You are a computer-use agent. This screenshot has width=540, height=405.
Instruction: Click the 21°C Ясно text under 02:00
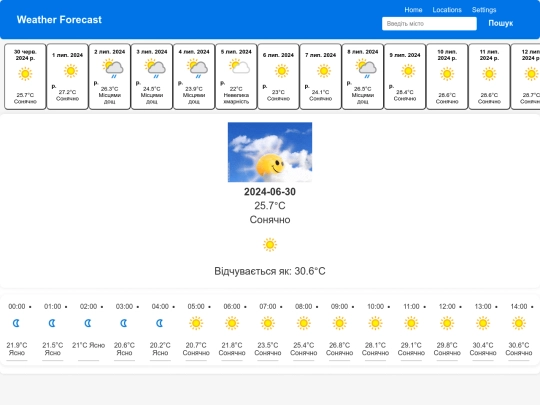[88, 345]
